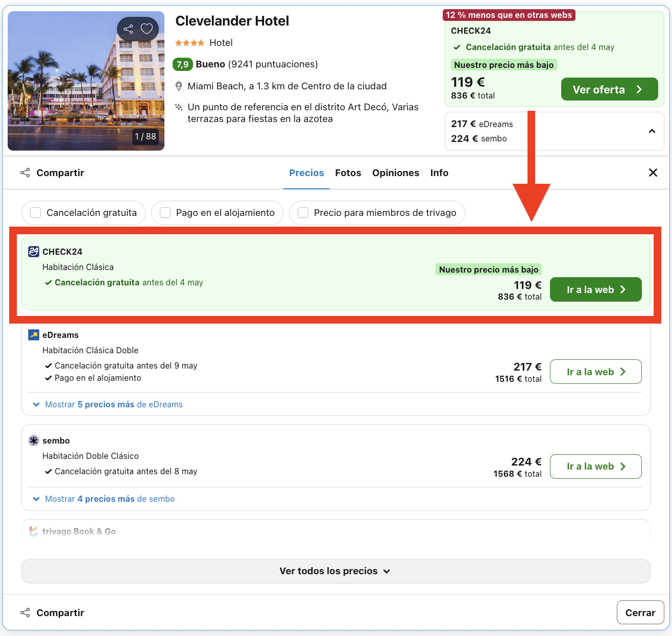Switch to the Fotos tab
This screenshot has width=672, height=636.
[348, 173]
